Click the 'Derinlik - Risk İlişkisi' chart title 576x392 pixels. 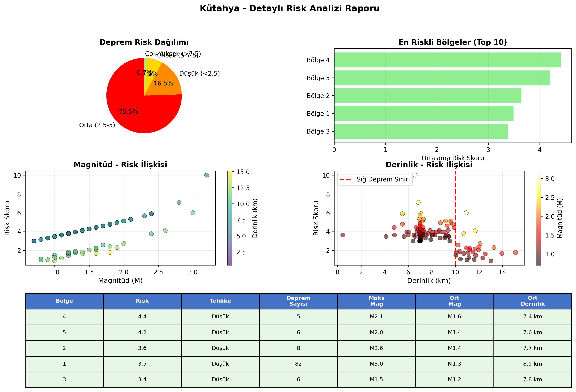pos(429,165)
